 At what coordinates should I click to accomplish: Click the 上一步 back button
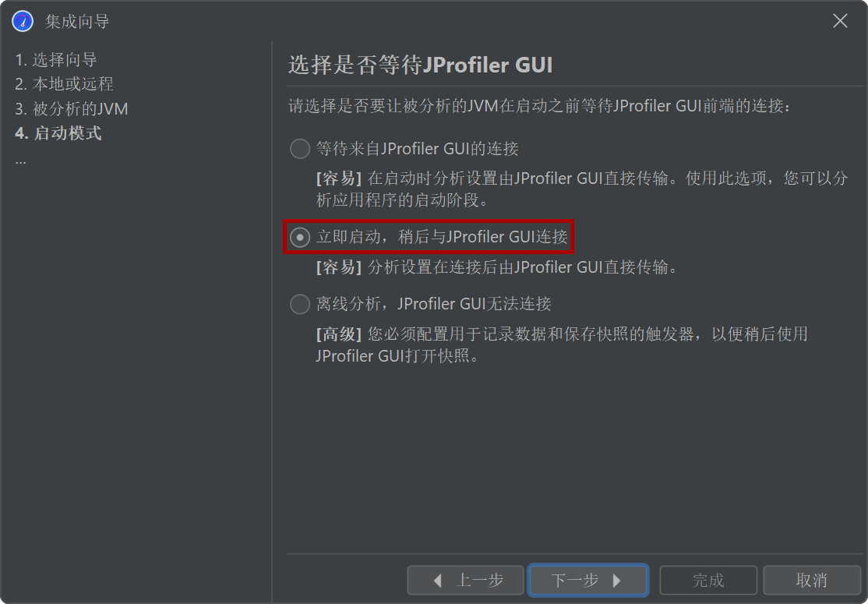[465, 580]
